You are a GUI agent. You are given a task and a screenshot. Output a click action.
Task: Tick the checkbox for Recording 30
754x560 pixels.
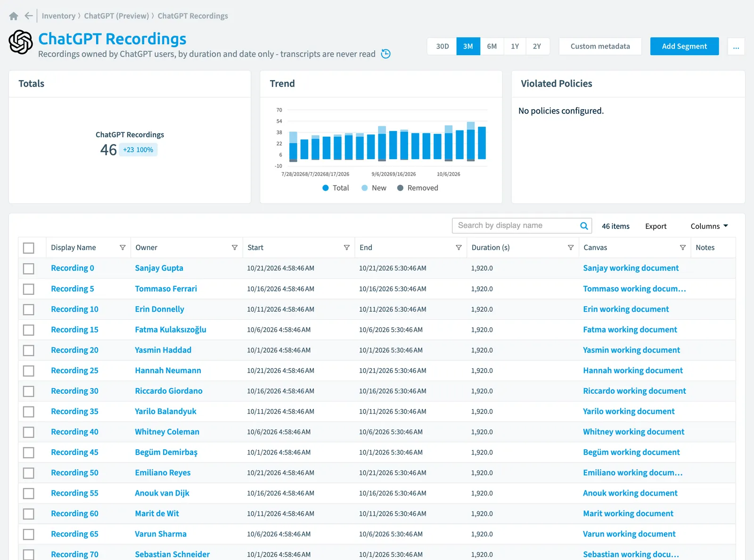29,391
